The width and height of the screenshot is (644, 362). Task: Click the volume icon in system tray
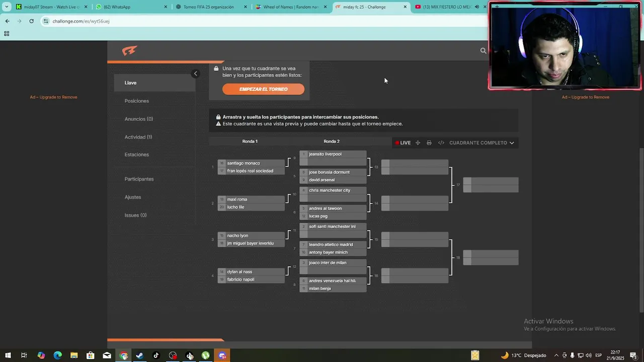[589, 355]
